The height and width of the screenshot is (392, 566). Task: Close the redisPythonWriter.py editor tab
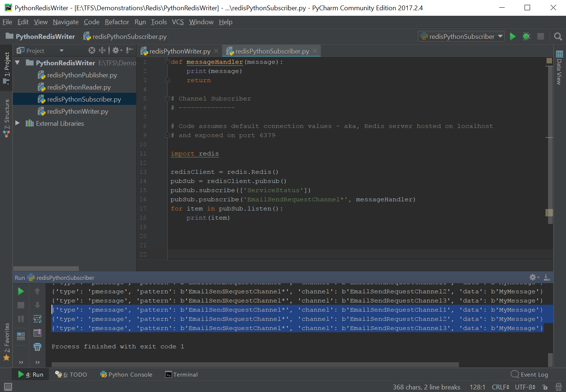[216, 51]
